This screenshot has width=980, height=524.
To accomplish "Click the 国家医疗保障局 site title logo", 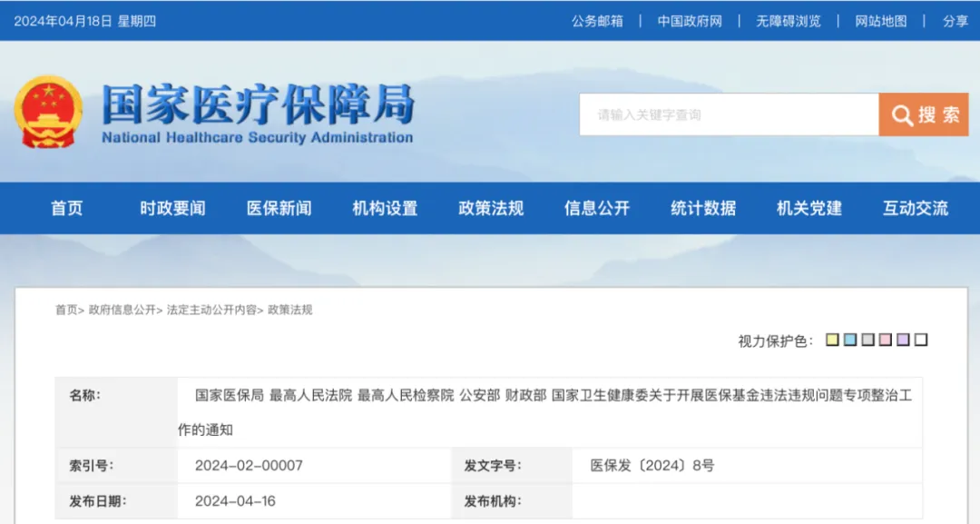I will point(258,114).
